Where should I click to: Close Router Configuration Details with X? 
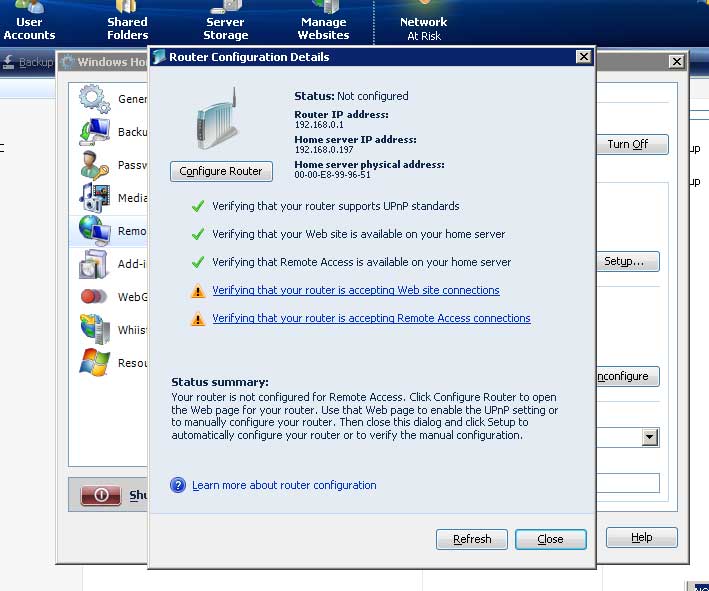(584, 57)
